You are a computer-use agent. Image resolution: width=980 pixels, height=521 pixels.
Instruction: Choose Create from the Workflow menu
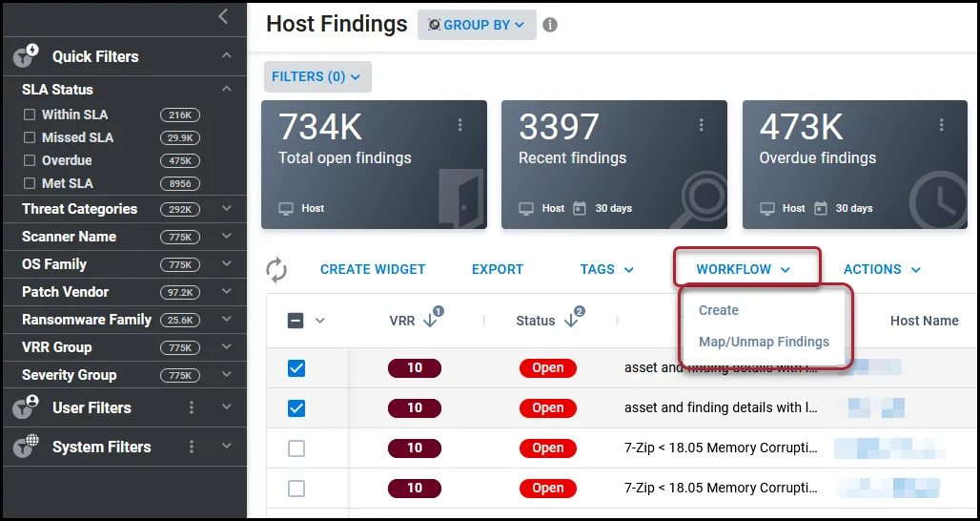point(719,310)
